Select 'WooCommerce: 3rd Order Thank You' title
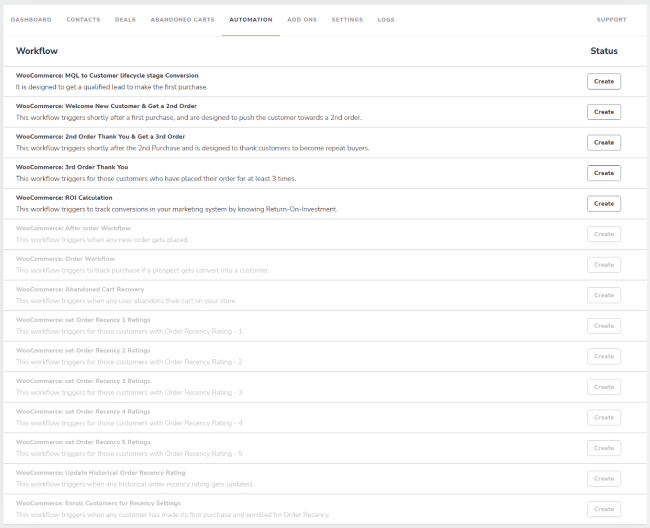Image resolution: width=650 pixels, height=528 pixels. (72, 167)
